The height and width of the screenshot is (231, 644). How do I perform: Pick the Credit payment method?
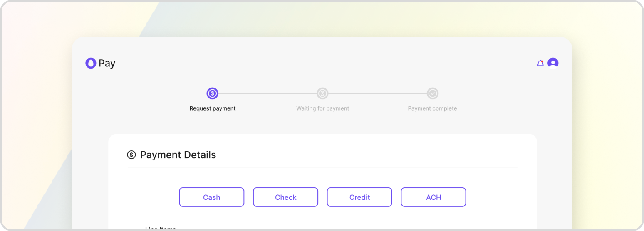point(359,197)
